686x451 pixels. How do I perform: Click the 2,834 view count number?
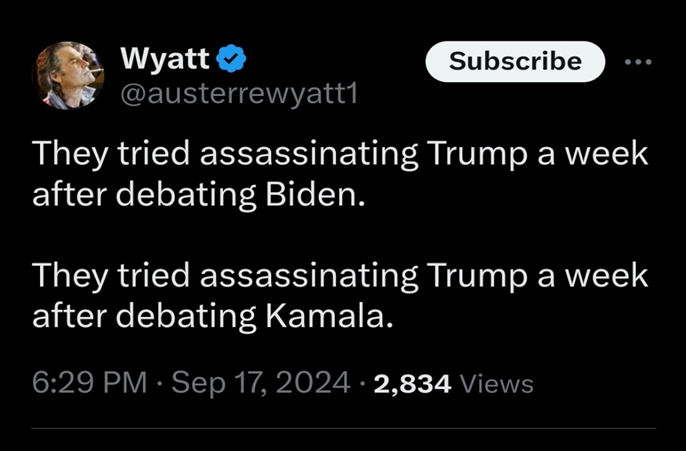[x=413, y=382]
